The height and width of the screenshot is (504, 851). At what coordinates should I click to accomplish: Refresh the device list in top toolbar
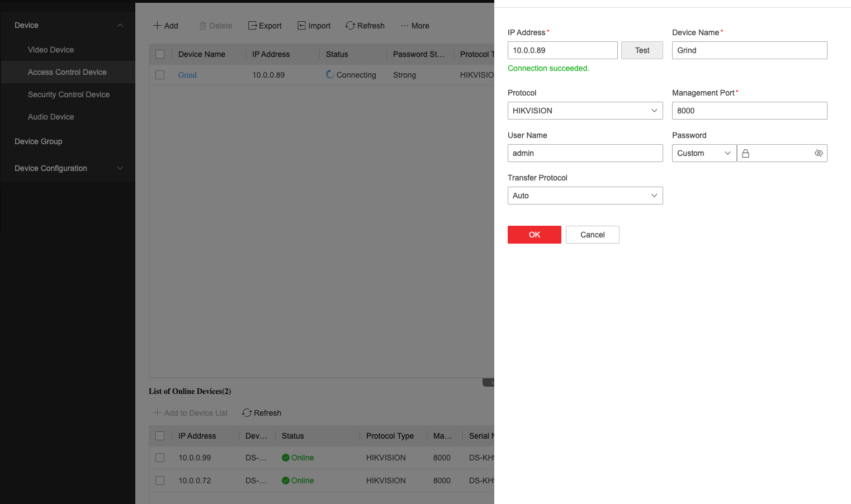(x=365, y=26)
